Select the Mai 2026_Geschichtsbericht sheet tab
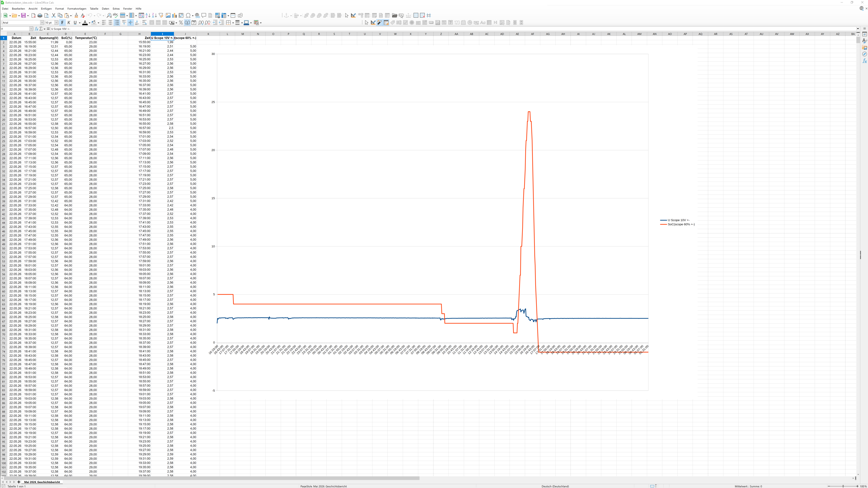Image resolution: width=868 pixels, height=488 pixels. point(42,482)
